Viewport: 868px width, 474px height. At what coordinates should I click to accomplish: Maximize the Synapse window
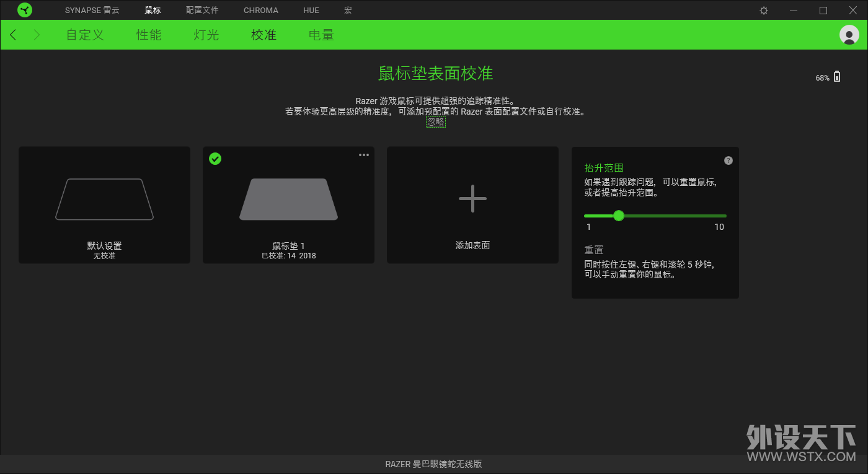[x=823, y=11]
